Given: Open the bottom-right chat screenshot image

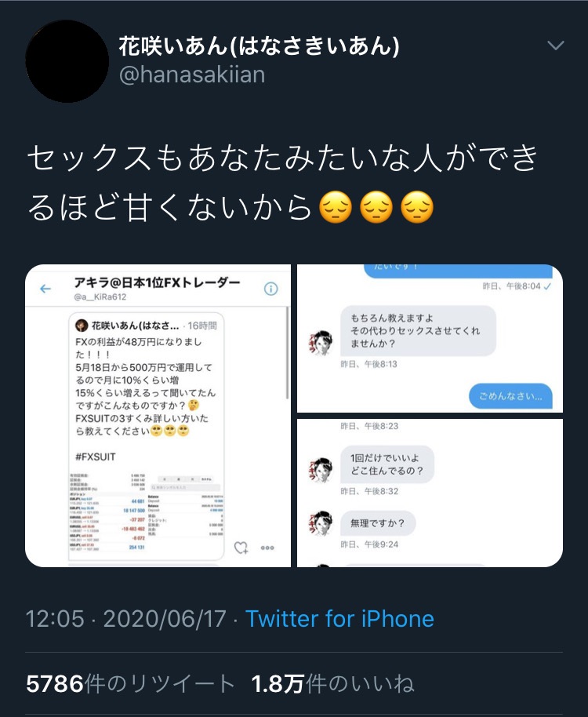Looking at the screenshot, I should point(430,493).
